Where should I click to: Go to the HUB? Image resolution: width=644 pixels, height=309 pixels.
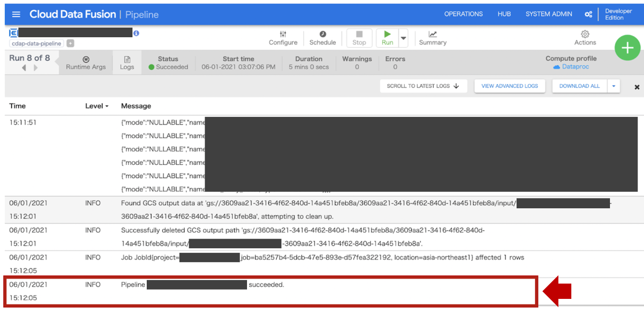[504, 14]
